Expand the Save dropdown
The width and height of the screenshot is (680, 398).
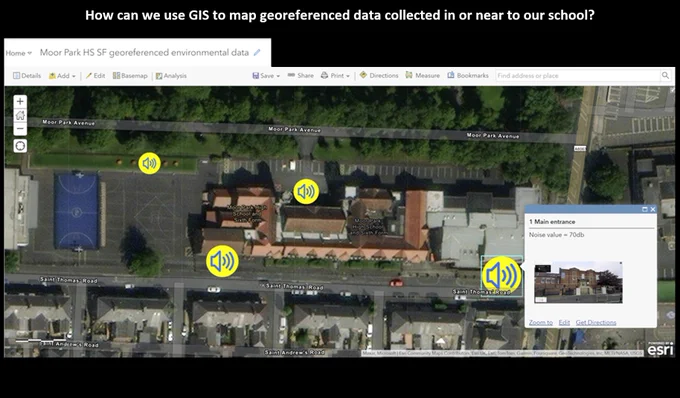[266, 75]
